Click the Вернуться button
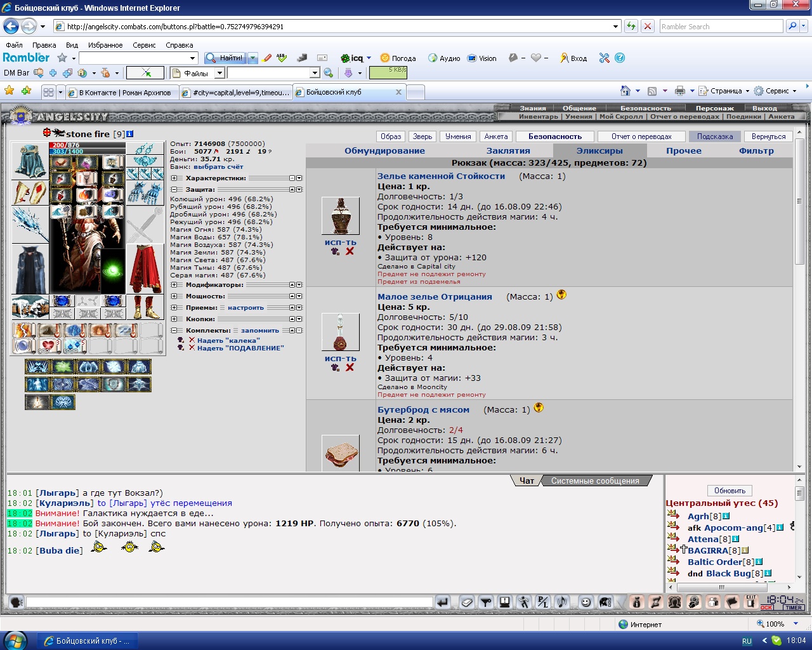The height and width of the screenshot is (650, 812). (768, 136)
